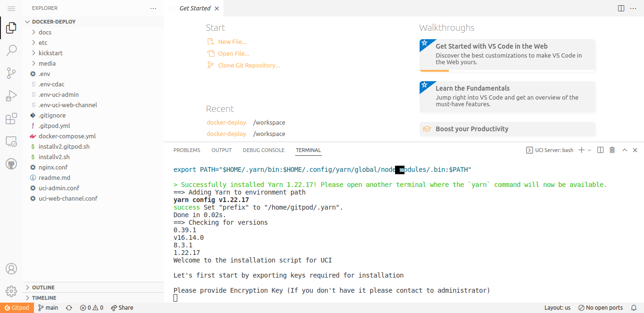Select the Get Started editor tab

pyautogui.click(x=194, y=8)
